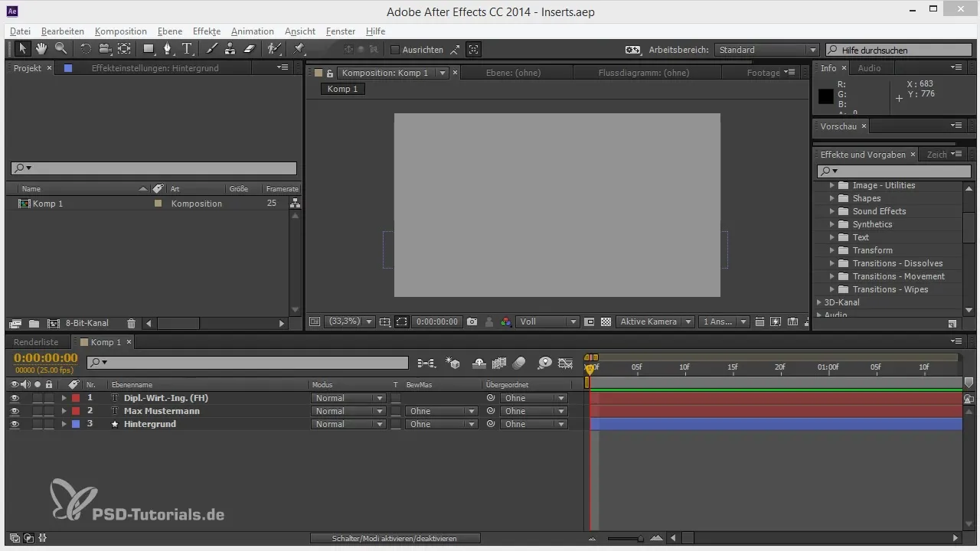Select the Eraser tool
The image size is (980, 551).
[x=249, y=49]
